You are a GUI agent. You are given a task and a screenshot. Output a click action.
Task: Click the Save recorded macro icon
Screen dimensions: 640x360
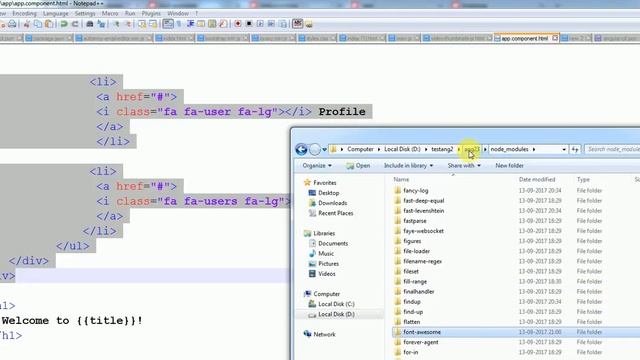282,24
